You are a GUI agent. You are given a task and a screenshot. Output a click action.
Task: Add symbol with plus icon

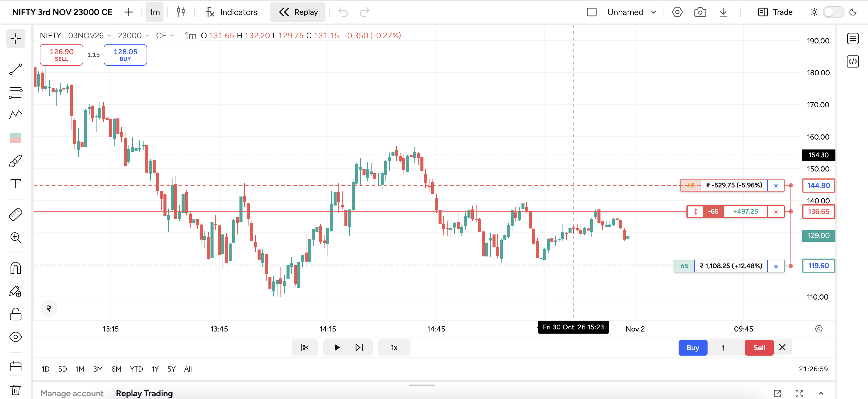coord(129,12)
